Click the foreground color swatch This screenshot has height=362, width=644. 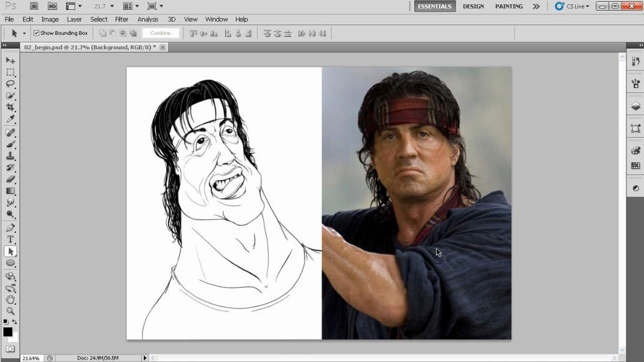pos(8,332)
